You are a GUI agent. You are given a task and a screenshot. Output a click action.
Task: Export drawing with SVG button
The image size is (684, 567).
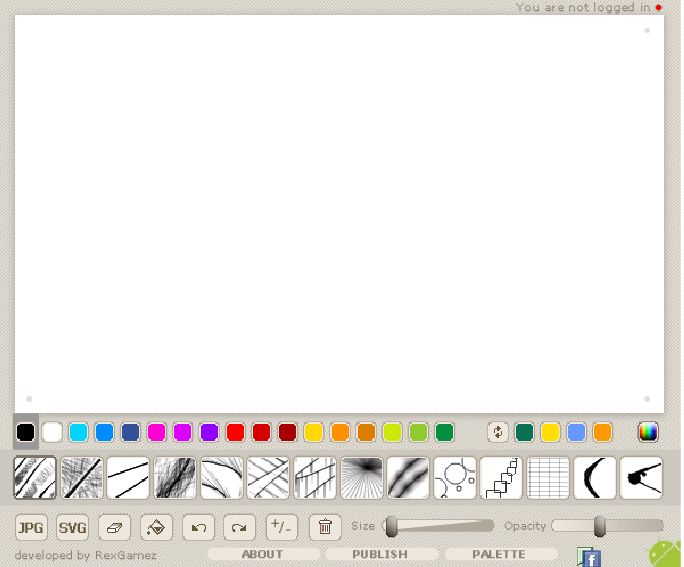point(72,527)
